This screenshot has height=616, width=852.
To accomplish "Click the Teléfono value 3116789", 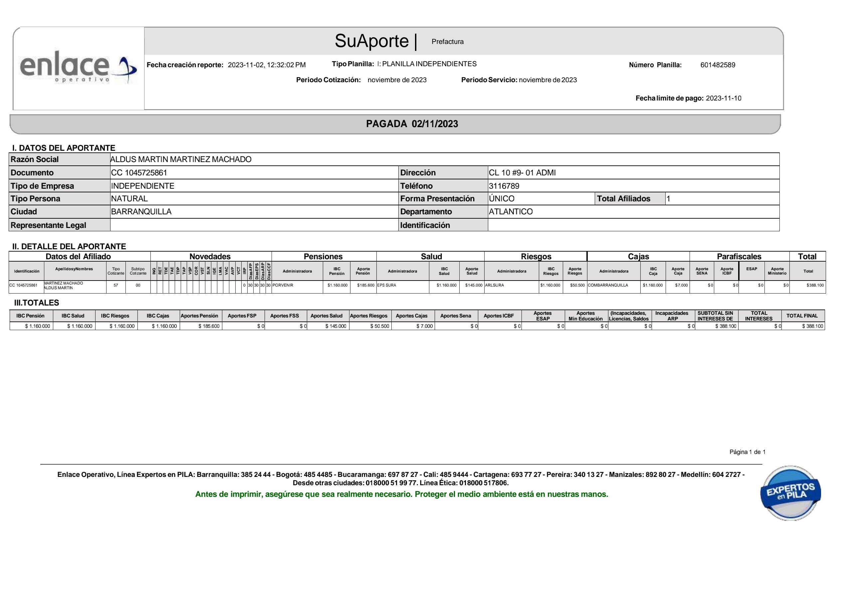I will (504, 186).
